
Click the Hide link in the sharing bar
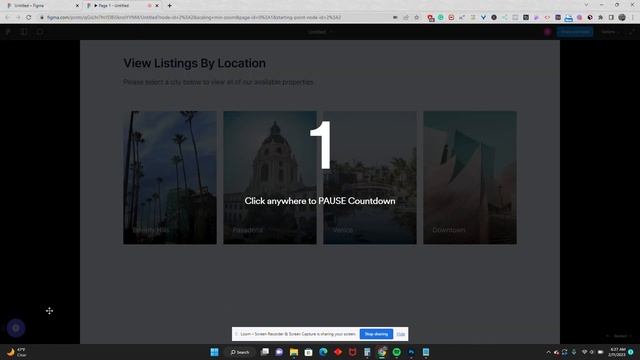pyautogui.click(x=401, y=334)
